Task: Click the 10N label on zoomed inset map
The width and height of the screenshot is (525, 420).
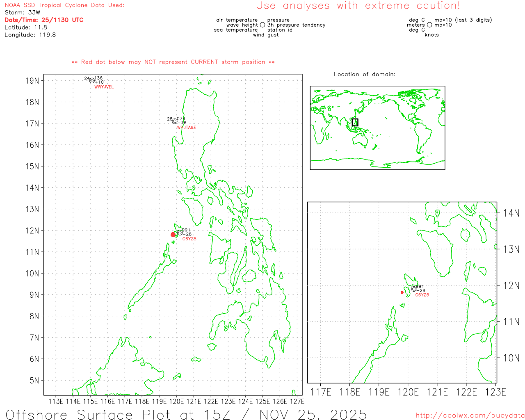Action: 511,358
